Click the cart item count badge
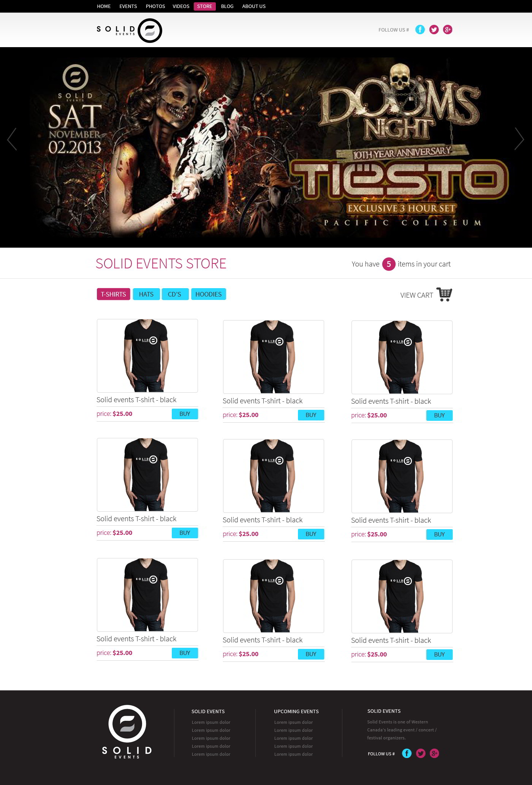The height and width of the screenshot is (785, 532). coord(389,264)
